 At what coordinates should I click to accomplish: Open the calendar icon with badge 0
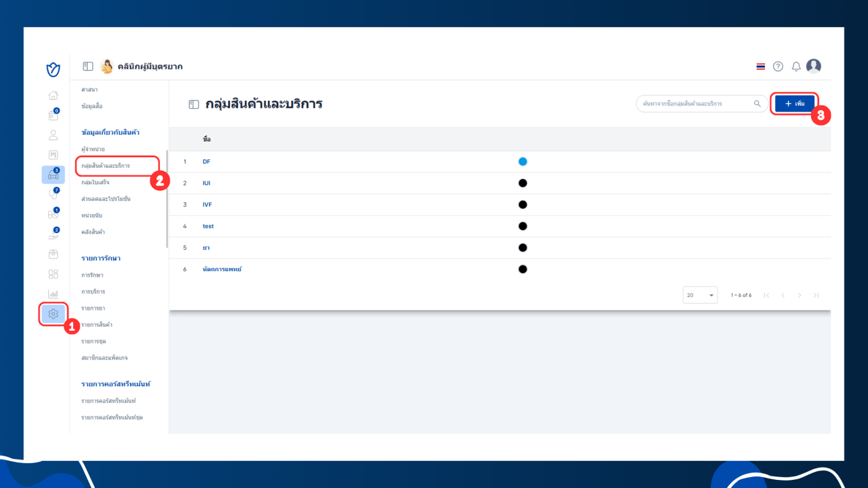(x=53, y=115)
